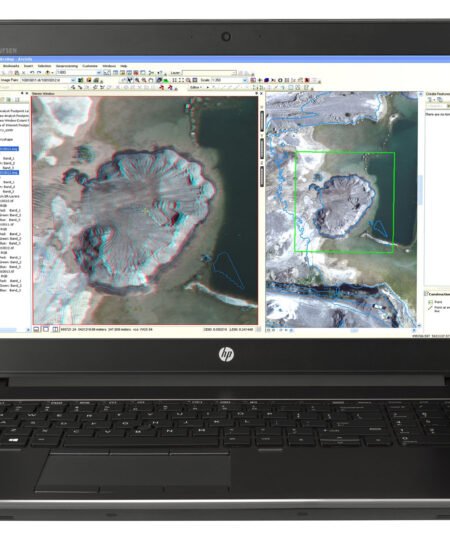
Task: Close the Stereo Window panel
Action: [x=261, y=93]
